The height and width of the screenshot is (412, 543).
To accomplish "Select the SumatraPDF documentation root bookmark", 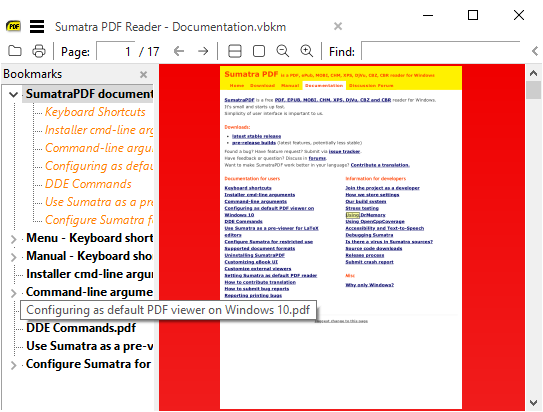I will point(89,94).
